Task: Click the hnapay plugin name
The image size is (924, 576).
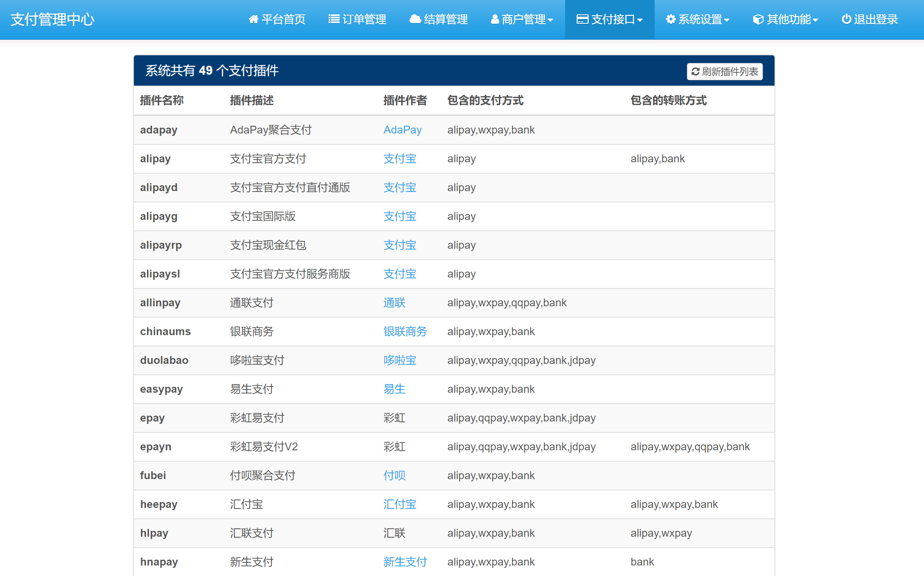Action: 159,562
